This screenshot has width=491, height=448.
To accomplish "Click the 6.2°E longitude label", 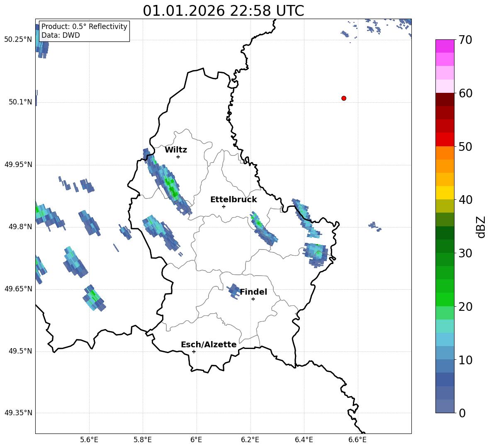I will [x=250, y=440].
